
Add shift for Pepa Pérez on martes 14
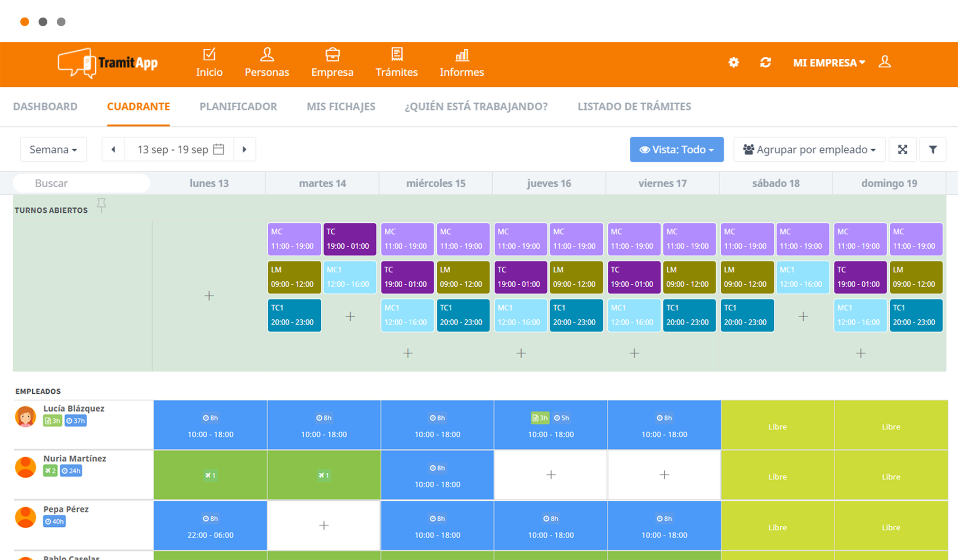pyautogui.click(x=324, y=525)
